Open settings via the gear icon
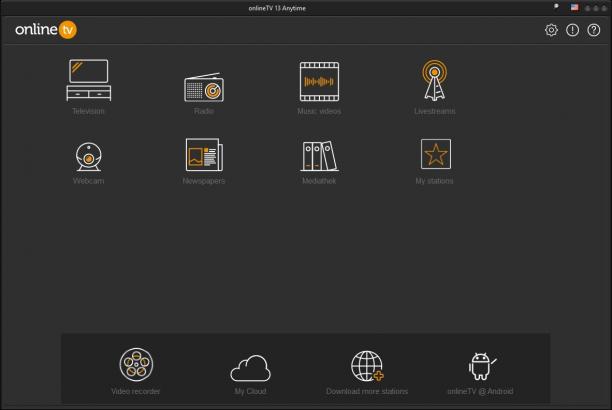Viewport: 612px width, 410px height. pyautogui.click(x=551, y=30)
